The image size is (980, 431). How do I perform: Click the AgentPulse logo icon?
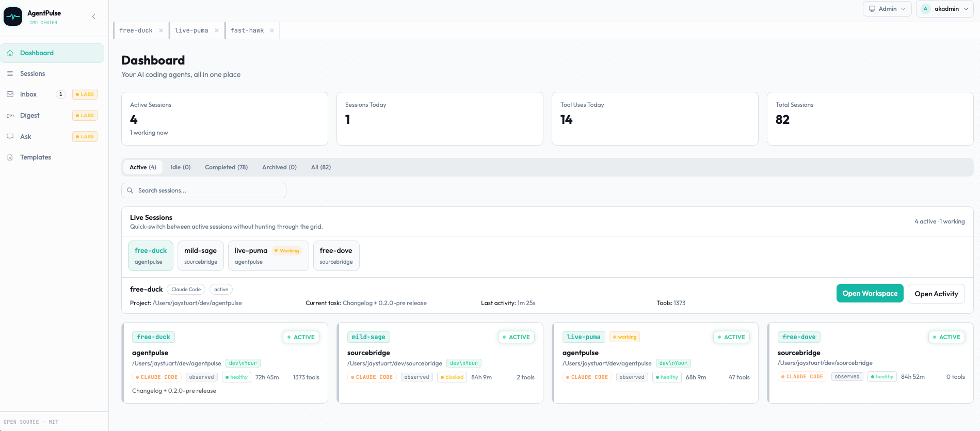(x=13, y=17)
